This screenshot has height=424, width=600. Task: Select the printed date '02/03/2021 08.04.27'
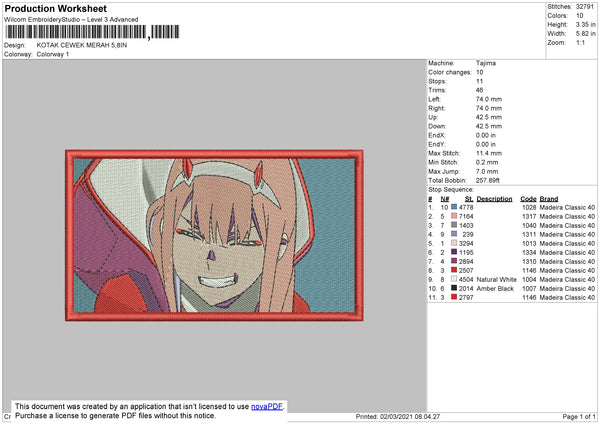tap(410, 416)
